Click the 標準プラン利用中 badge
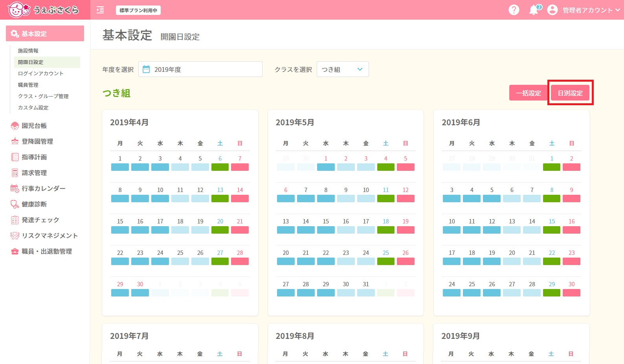Image resolution: width=624 pixels, height=364 pixels. [x=138, y=10]
